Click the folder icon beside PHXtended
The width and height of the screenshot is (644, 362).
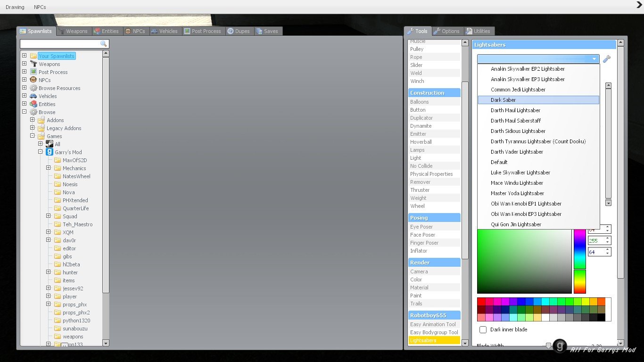(x=58, y=200)
